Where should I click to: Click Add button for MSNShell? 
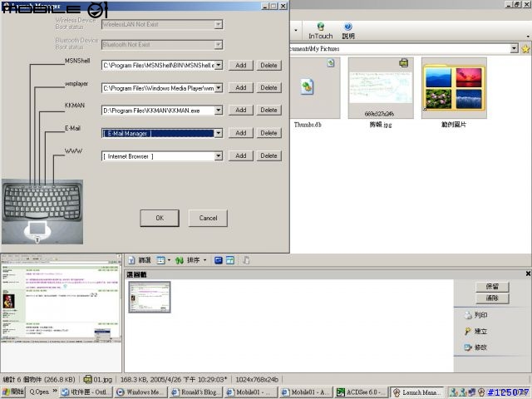(241, 65)
